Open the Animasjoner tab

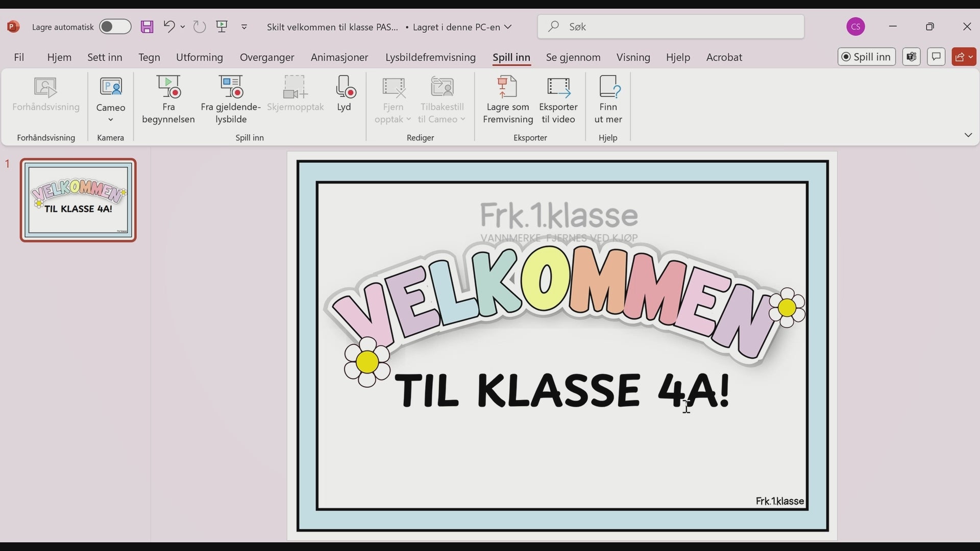[x=339, y=57]
